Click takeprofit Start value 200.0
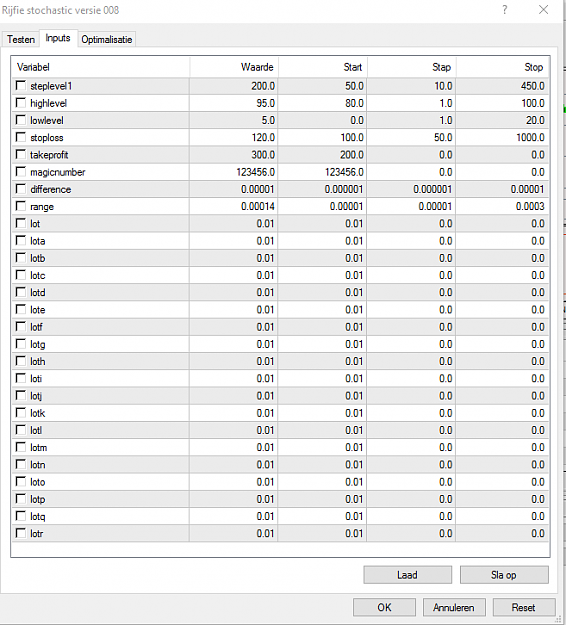 click(352, 155)
